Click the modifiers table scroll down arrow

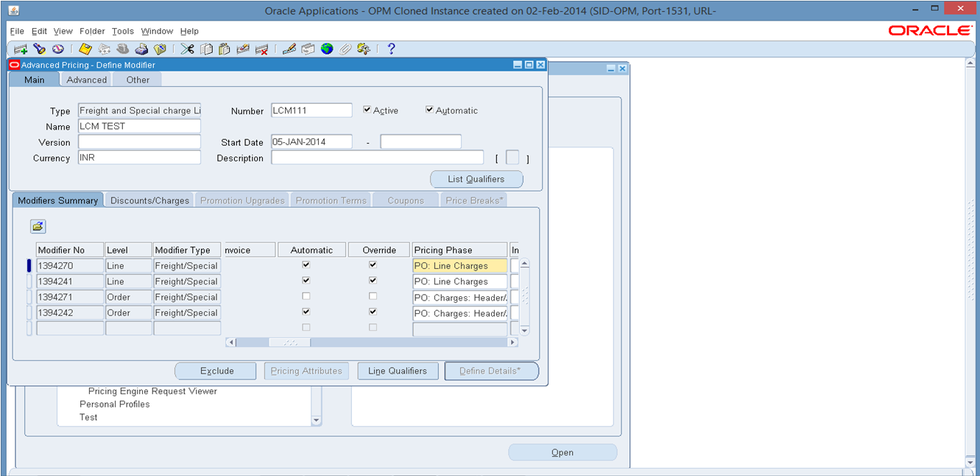point(525,331)
